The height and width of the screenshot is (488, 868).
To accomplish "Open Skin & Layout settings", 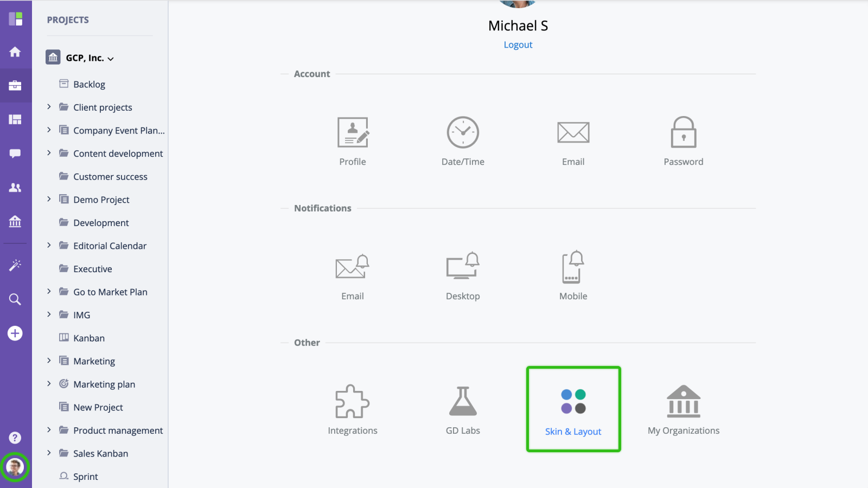I will point(573,409).
